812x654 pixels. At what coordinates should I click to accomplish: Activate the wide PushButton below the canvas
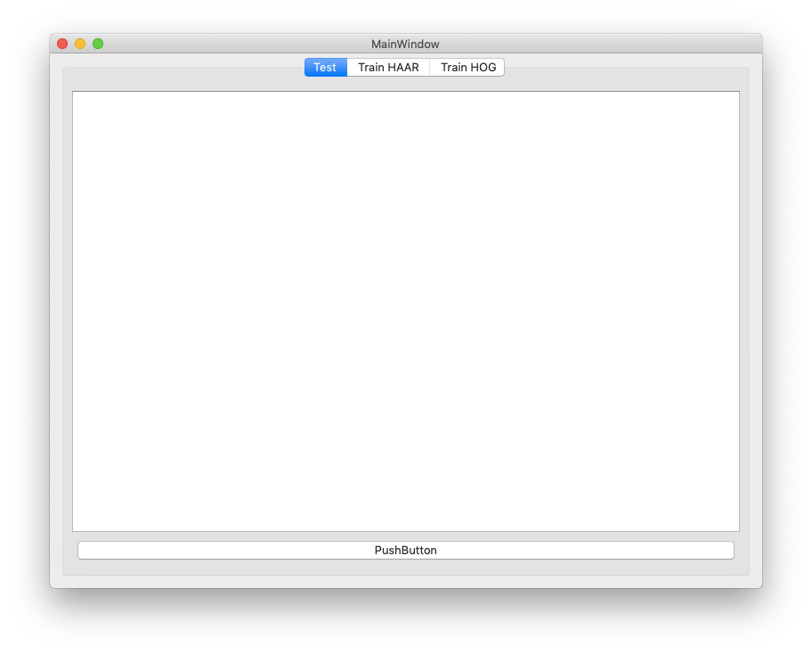pyautogui.click(x=406, y=550)
